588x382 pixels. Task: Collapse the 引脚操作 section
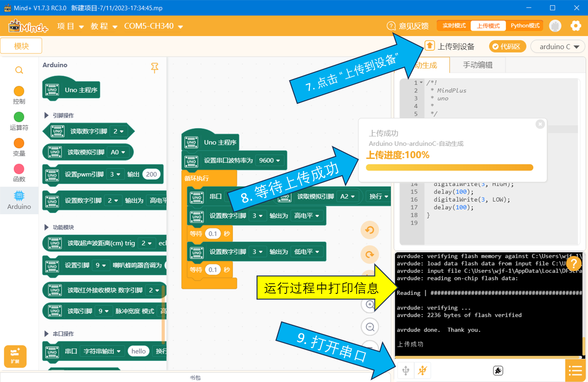coord(59,115)
